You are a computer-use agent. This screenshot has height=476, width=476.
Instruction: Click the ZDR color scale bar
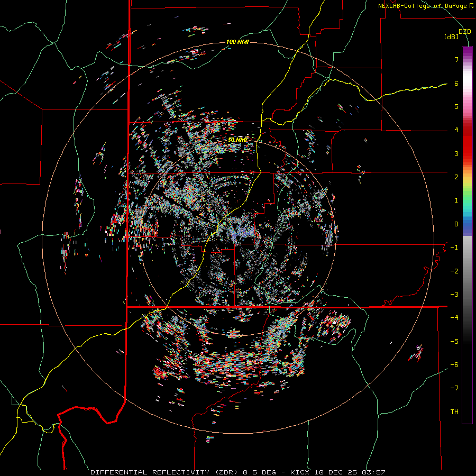pos(467,235)
